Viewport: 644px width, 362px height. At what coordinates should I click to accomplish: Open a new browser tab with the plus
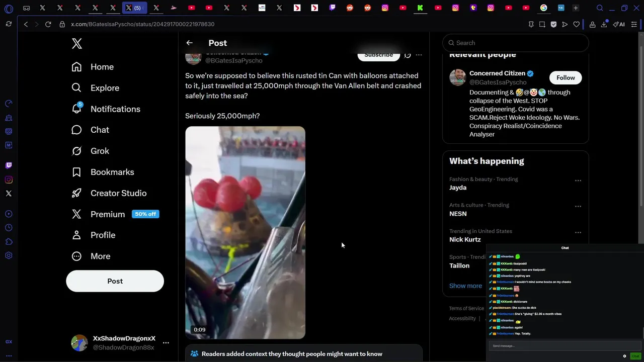pyautogui.click(x=576, y=8)
